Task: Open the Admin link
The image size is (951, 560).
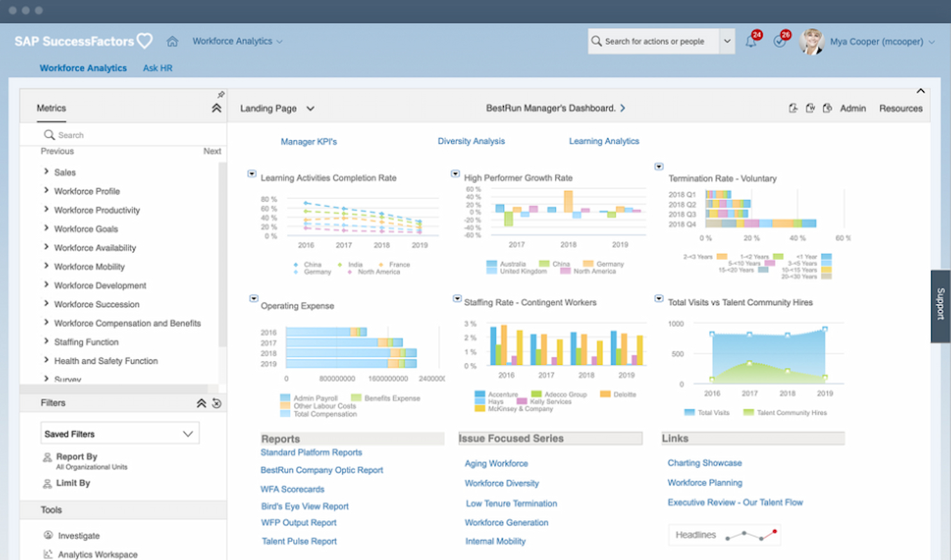Action: coord(853,108)
